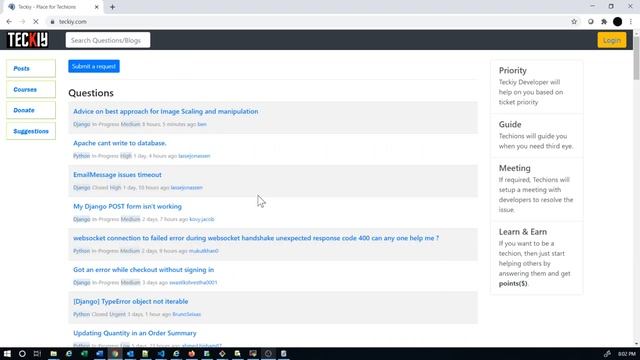Visit user ben's profile link
Screen dimensions: 640x360
point(202,124)
